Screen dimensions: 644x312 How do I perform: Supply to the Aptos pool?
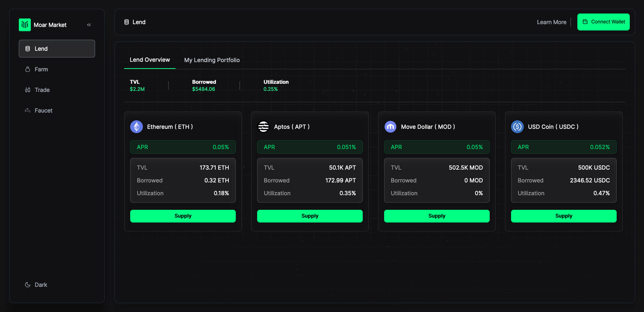[310, 216]
